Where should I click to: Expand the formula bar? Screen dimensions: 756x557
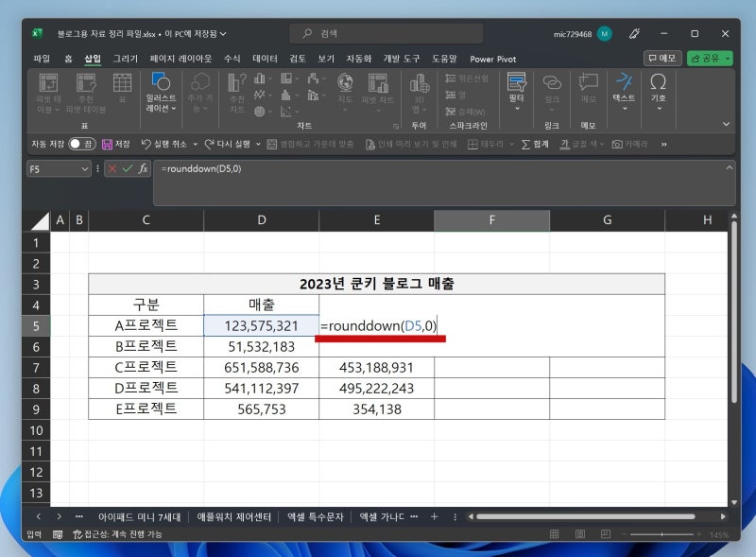tap(729, 167)
